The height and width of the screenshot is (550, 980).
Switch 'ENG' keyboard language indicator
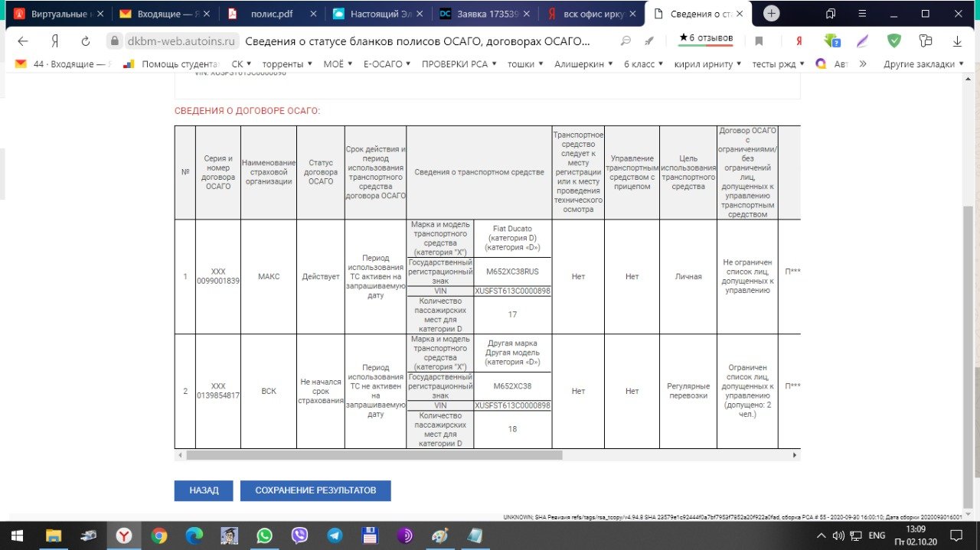tap(877, 535)
